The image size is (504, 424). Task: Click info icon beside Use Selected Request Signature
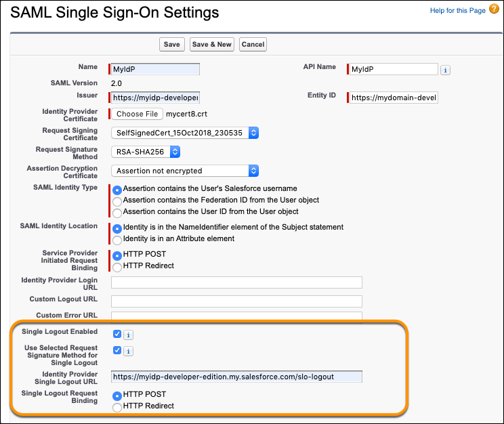pyautogui.click(x=129, y=351)
